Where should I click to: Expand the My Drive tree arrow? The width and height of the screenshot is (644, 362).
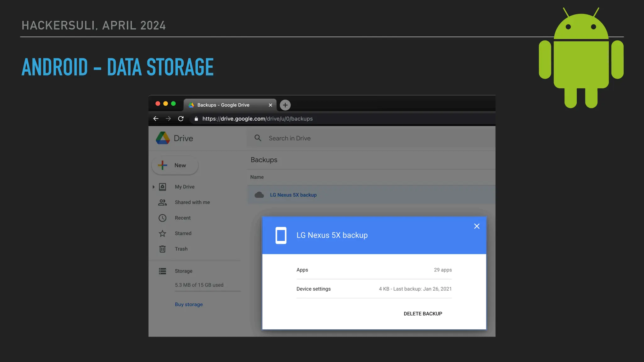pos(153,187)
